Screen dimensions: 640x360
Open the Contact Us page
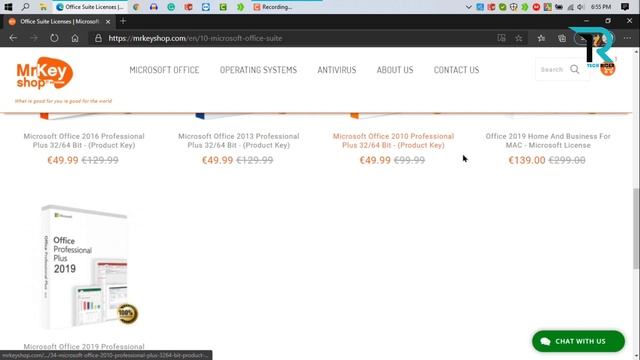pyautogui.click(x=456, y=70)
